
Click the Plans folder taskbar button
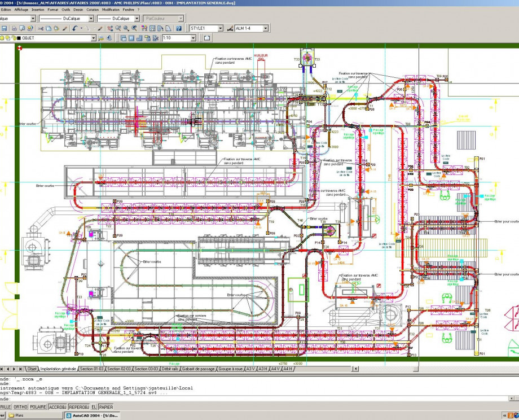[x=35, y=415]
